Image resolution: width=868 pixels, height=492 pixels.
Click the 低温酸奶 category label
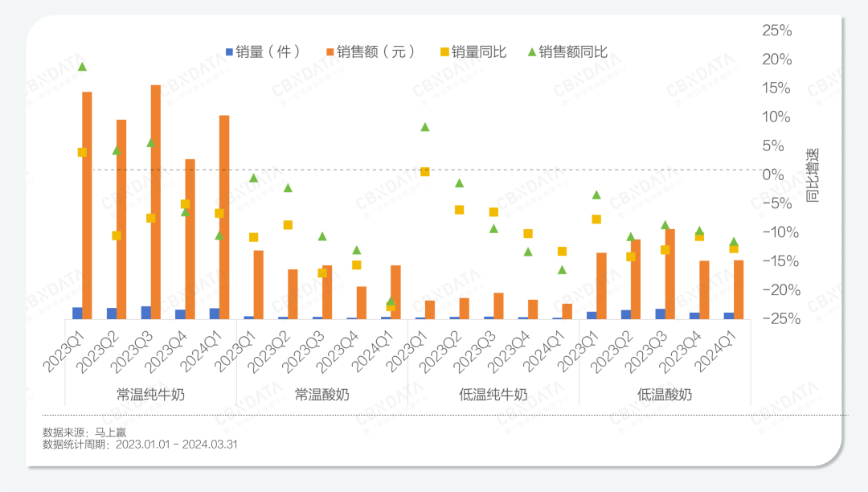pos(665,395)
